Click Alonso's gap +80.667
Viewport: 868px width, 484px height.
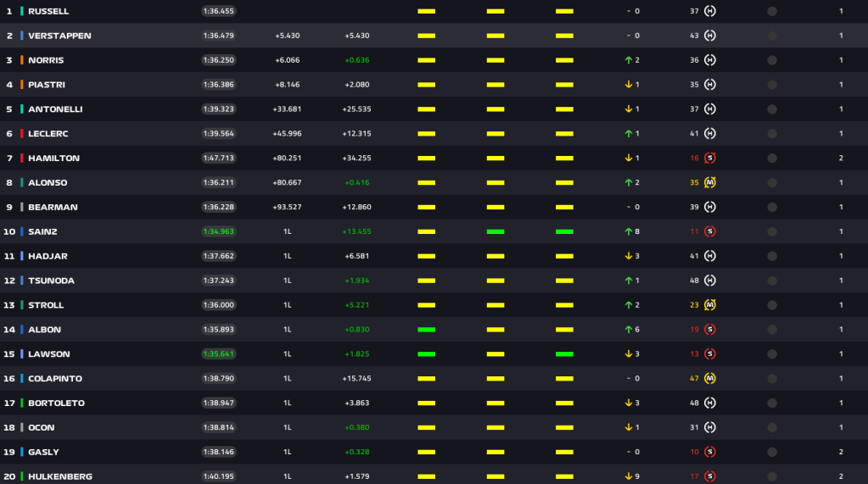[x=288, y=182]
